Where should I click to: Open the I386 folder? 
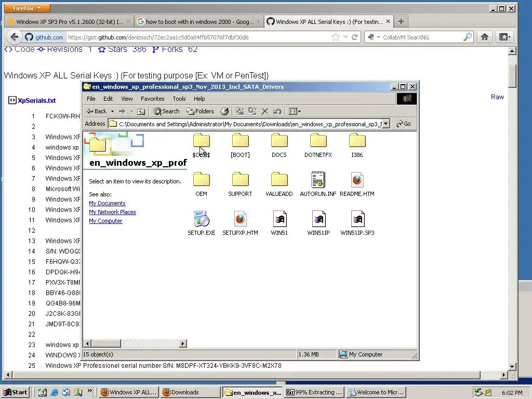pyautogui.click(x=357, y=145)
